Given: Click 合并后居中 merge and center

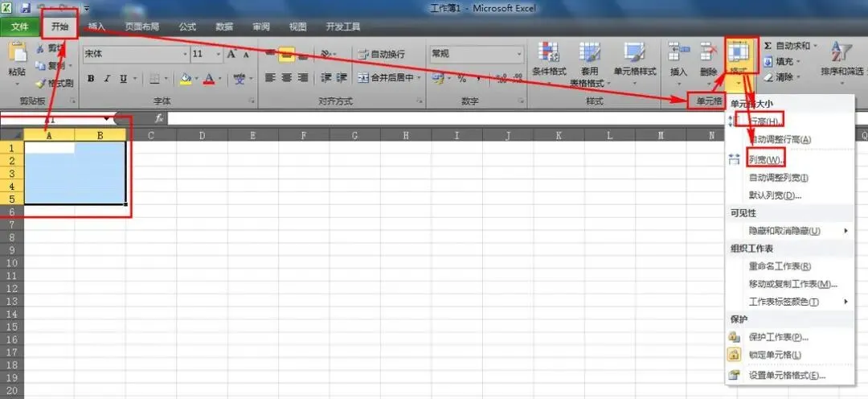Looking at the screenshot, I should click(x=386, y=77).
